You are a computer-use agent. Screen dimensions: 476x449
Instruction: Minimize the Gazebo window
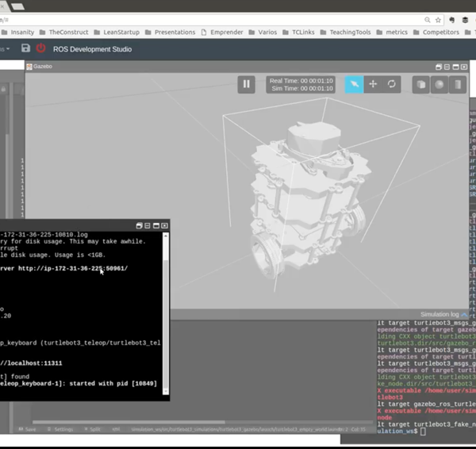(x=447, y=67)
